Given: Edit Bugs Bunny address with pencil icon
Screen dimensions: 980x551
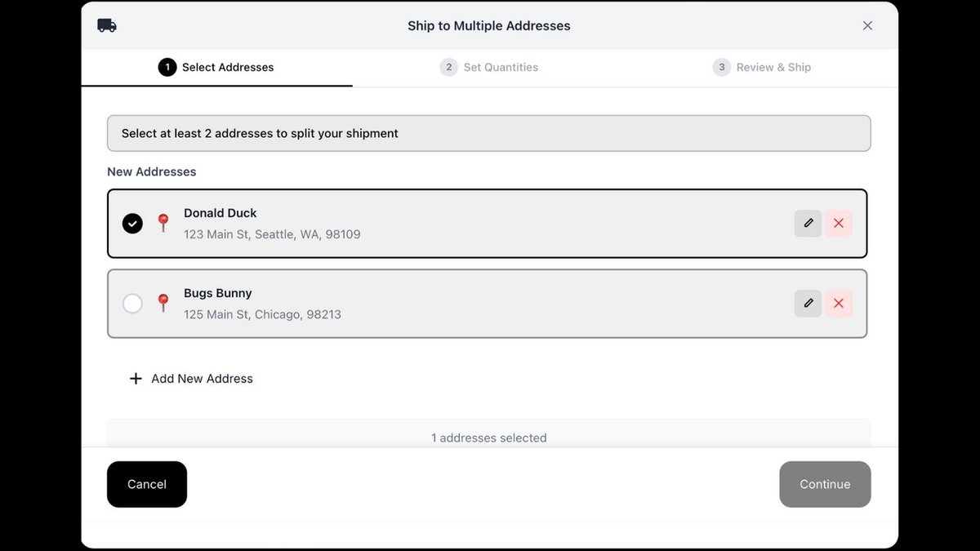Looking at the screenshot, I should [x=808, y=303].
